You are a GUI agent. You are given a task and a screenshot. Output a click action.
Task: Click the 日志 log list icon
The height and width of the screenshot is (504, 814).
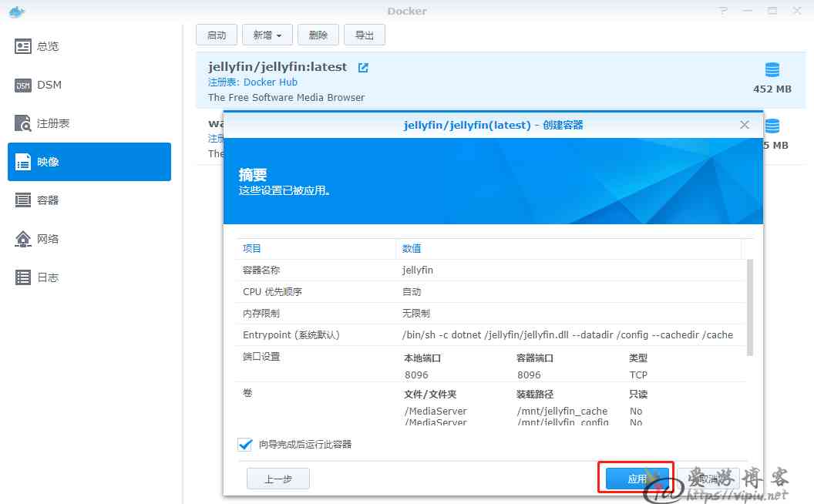pyautogui.click(x=23, y=277)
